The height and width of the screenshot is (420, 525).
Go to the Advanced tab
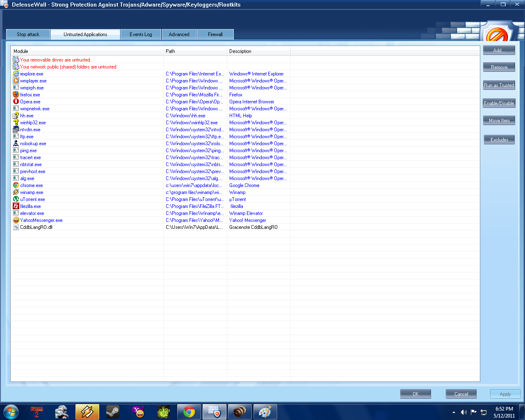coord(179,34)
